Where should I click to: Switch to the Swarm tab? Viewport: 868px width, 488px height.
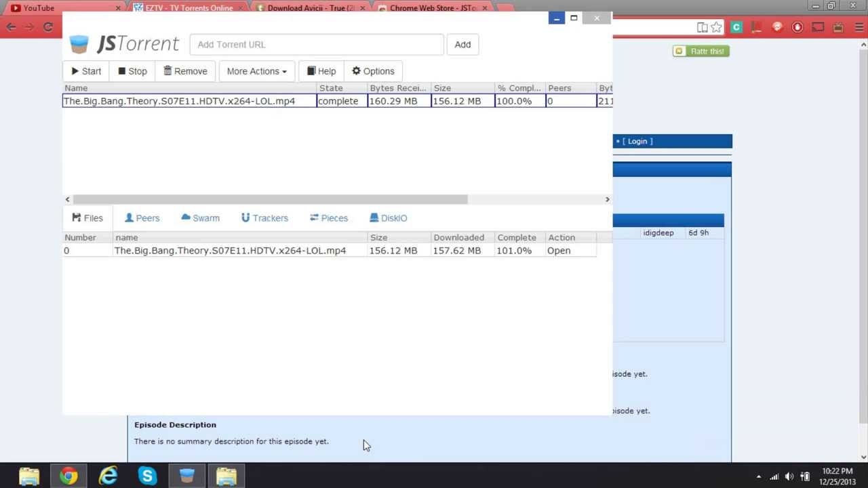click(200, 218)
